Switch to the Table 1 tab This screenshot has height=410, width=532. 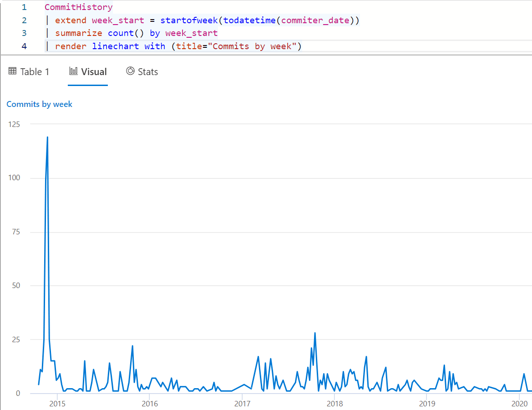(x=34, y=71)
